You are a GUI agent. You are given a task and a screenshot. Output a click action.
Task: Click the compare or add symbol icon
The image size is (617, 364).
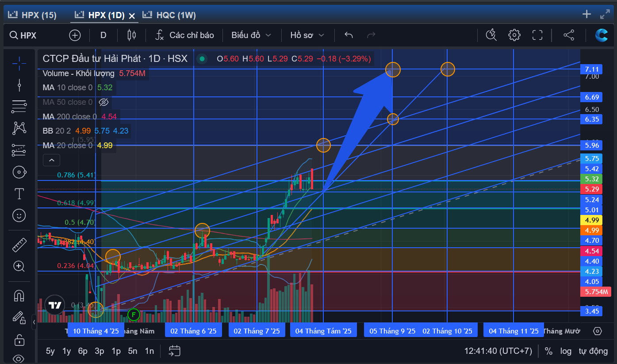tap(75, 35)
